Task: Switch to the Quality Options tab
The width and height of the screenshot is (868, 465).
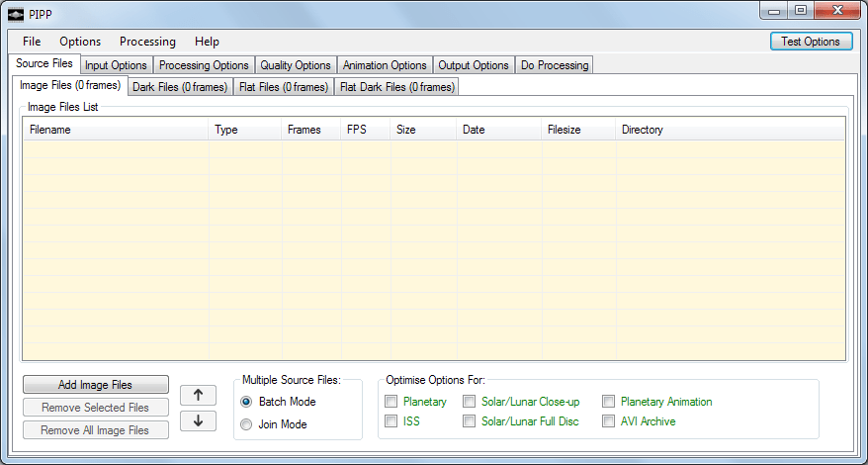Action: (x=296, y=65)
